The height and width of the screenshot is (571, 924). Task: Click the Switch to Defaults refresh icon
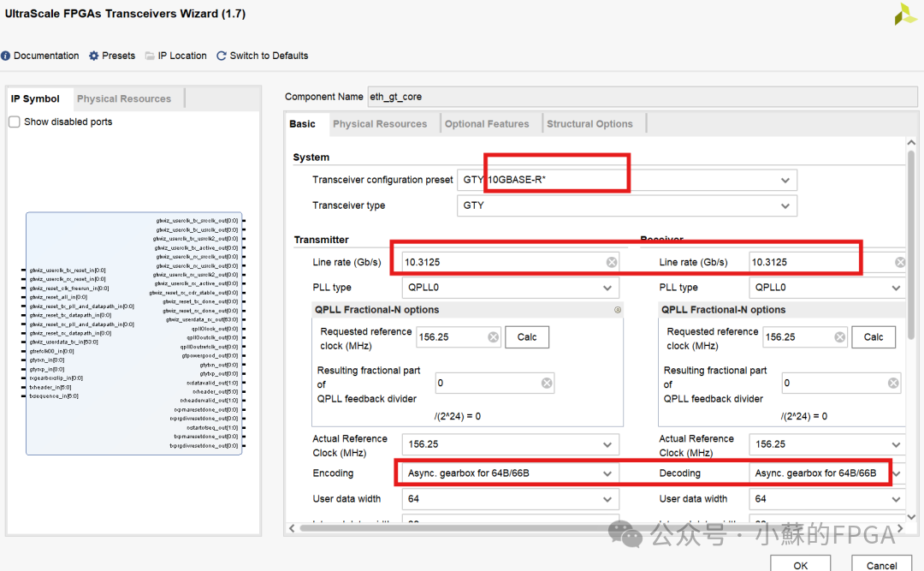tap(222, 56)
